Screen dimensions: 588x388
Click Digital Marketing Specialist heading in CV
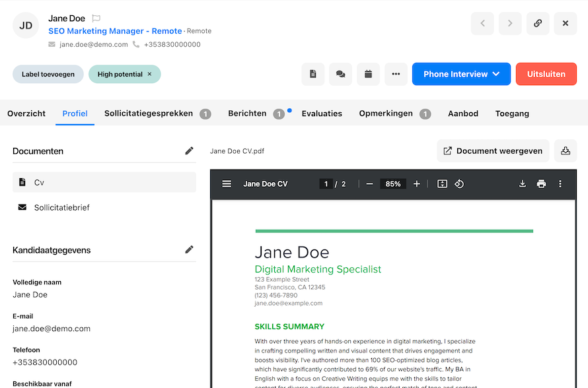click(x=318, y=269)
